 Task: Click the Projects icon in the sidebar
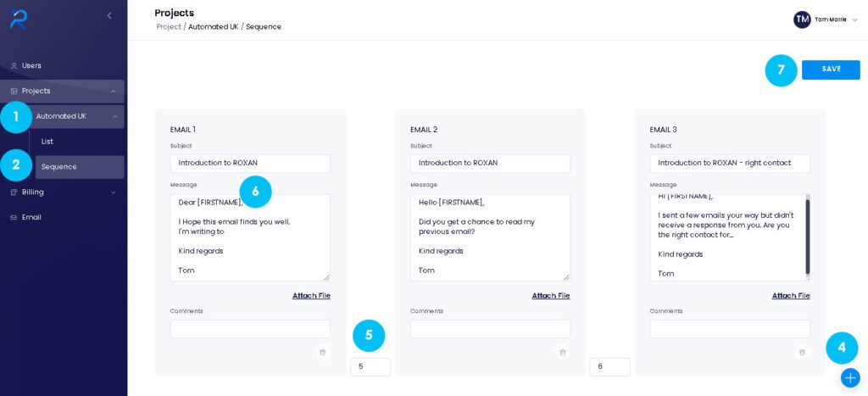(x=14, y=92)
